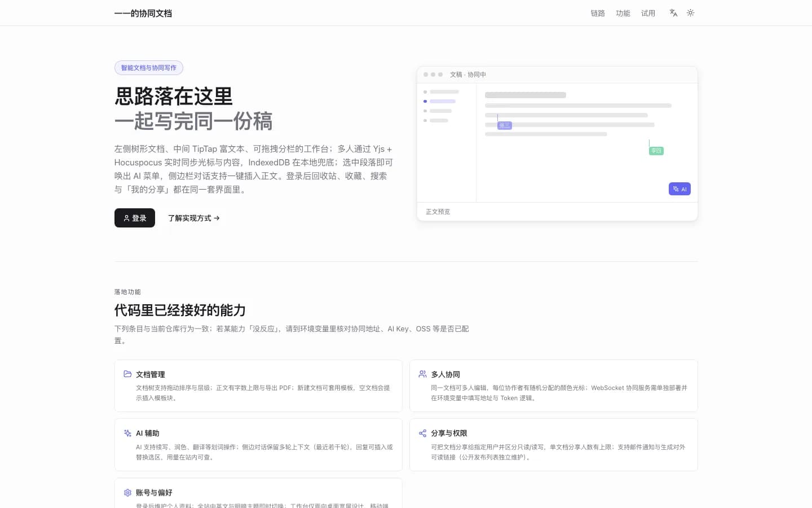The width and height of the screenshot is (812, 508).
Task: Click the 分享与权限 card title
Action: 449,433
